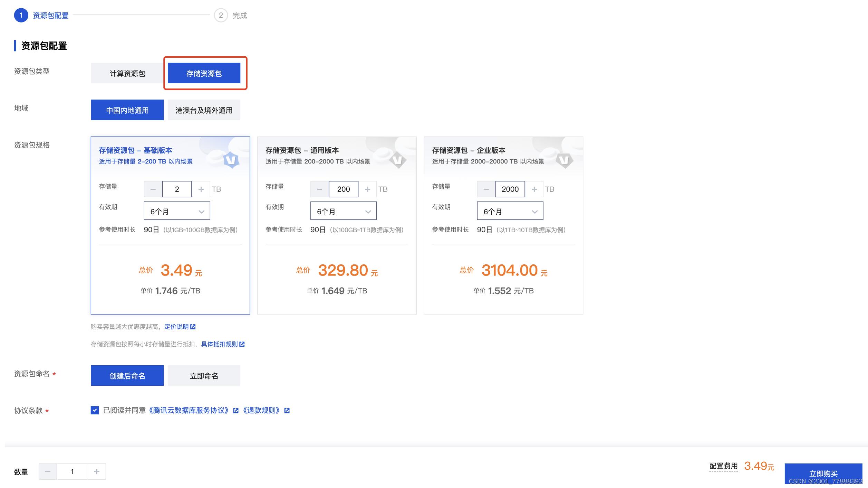The height and width of the screenshot is (488, 868).
Task: Click the 立即购买 button
Action: pos(823,474)
